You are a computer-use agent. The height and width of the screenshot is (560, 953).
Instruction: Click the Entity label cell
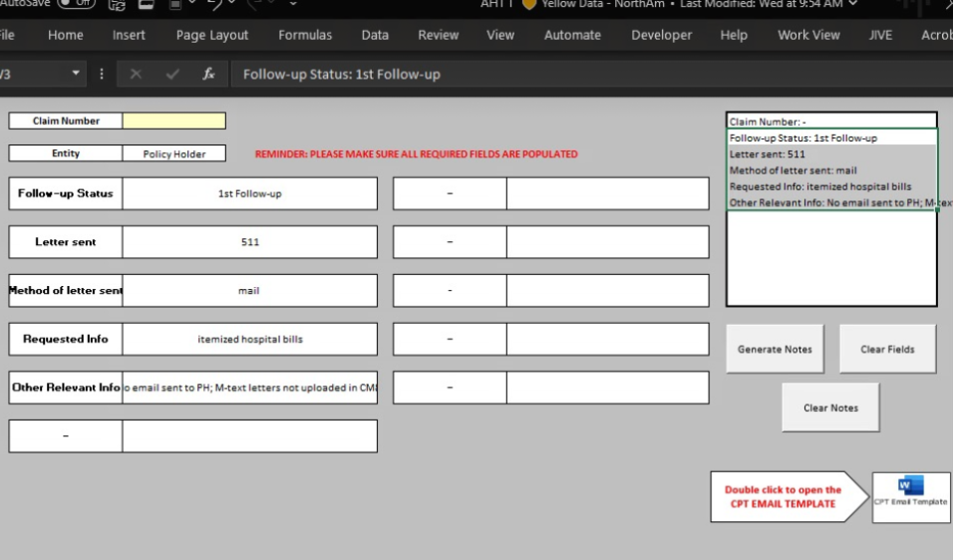(x=66, y=153)
